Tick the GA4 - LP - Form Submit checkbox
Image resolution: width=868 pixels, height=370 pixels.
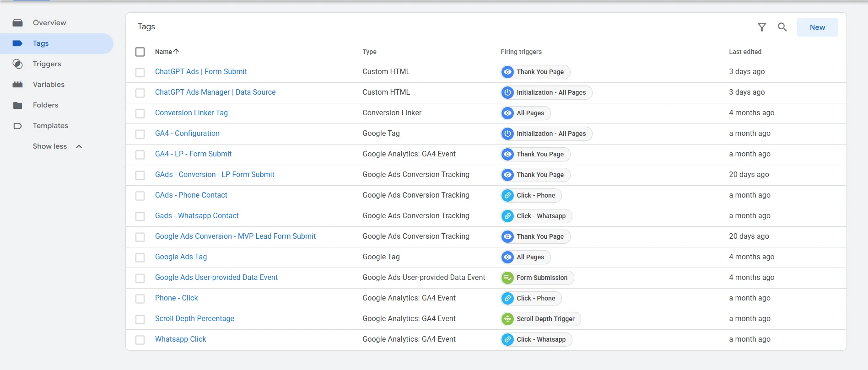[140, 155]
